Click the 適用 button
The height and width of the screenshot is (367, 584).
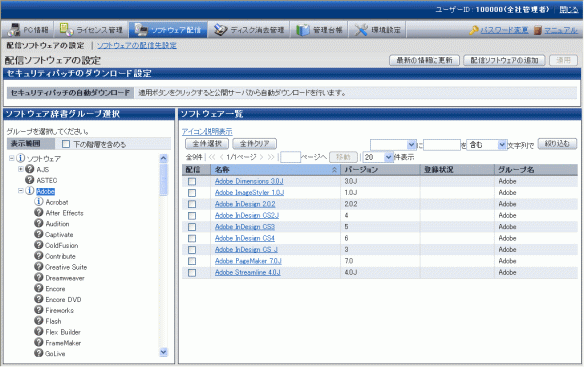pos(563,60)
